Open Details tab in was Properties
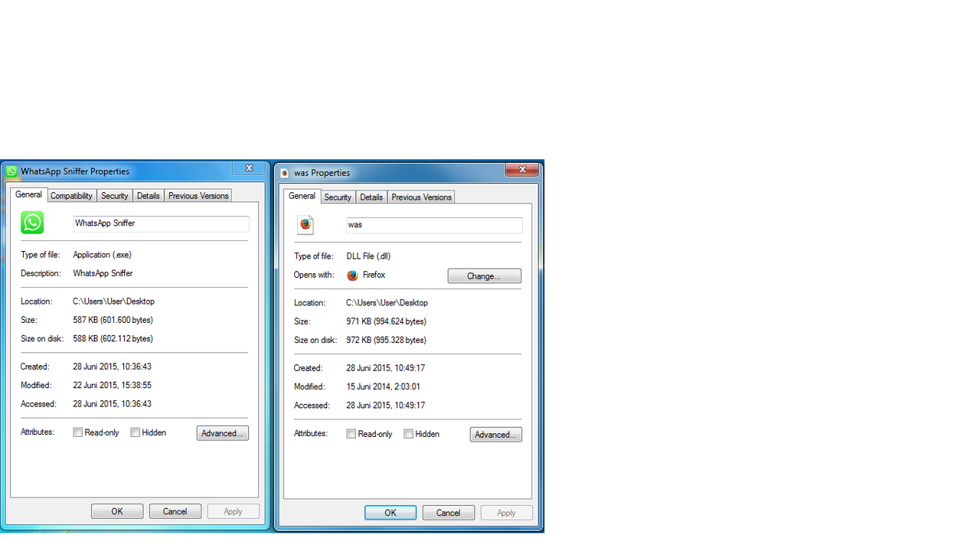This screenshot has height=551, width=980. click(x=371, y=197)
